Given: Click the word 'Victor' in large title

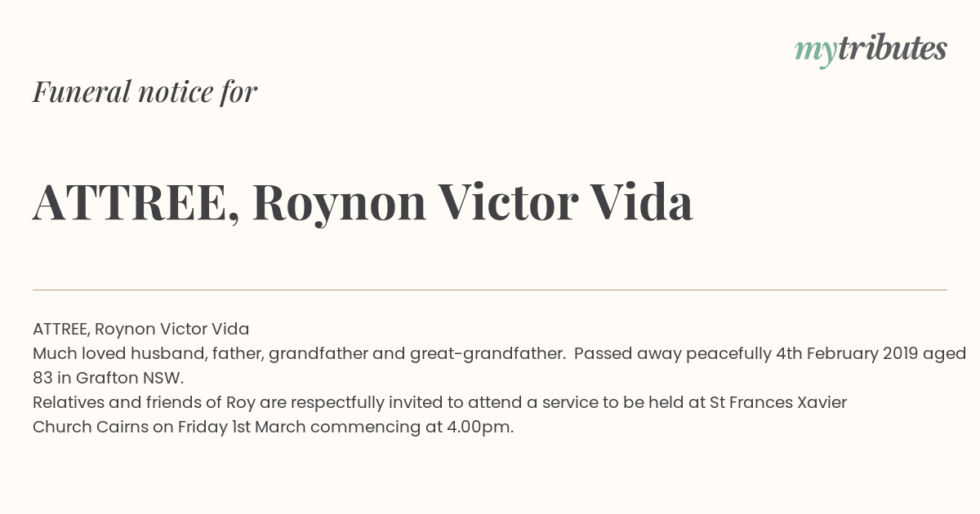Looking at the screenshot, I should (507, 202).
